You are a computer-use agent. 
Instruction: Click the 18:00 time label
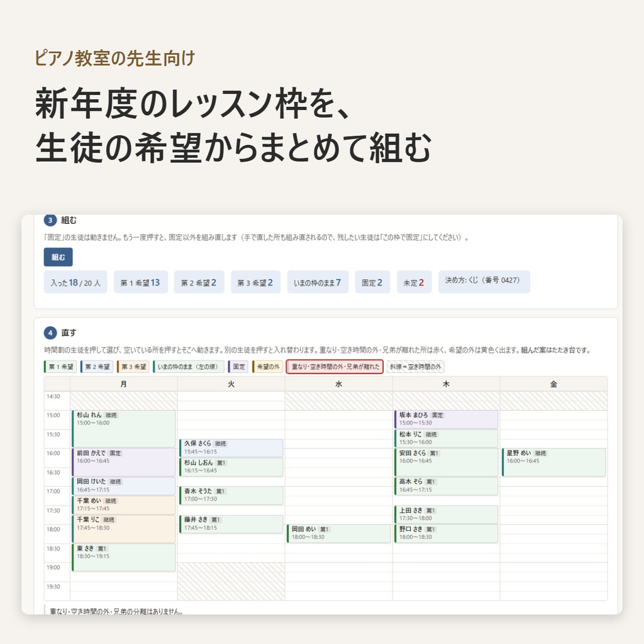tap(53, 530)
